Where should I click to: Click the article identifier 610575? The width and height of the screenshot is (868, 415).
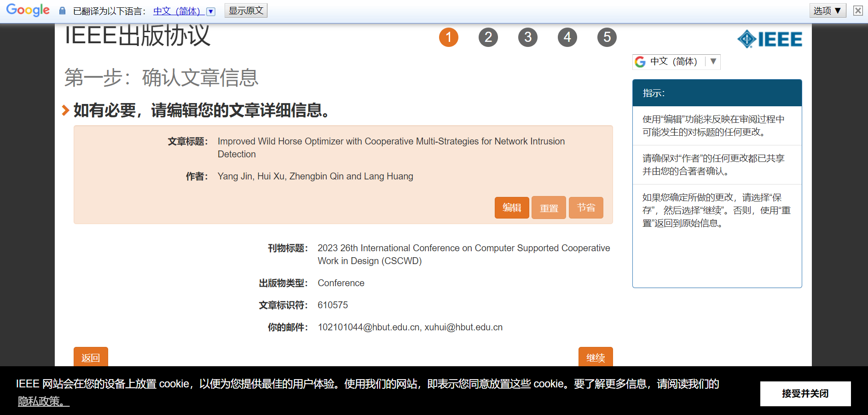(333, 305)
